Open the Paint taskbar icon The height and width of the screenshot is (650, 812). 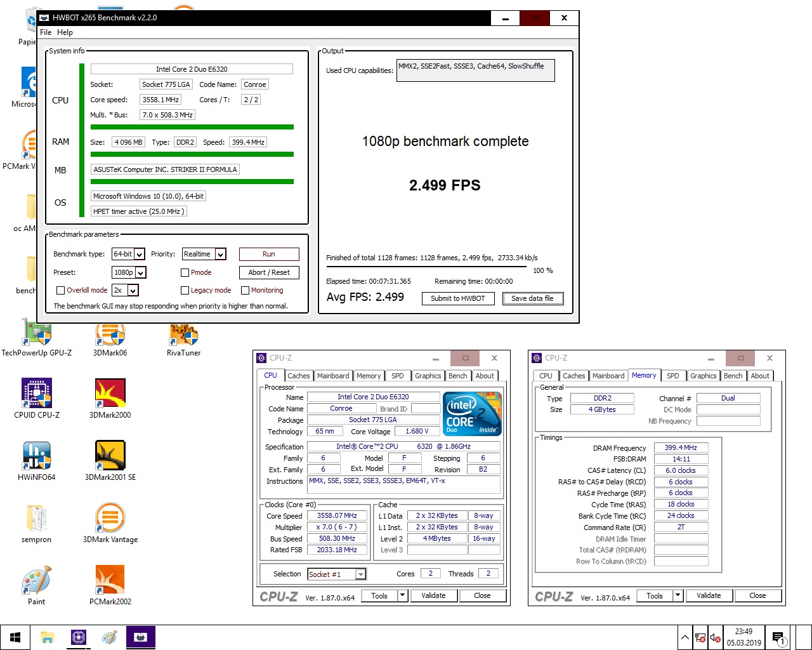110,637
